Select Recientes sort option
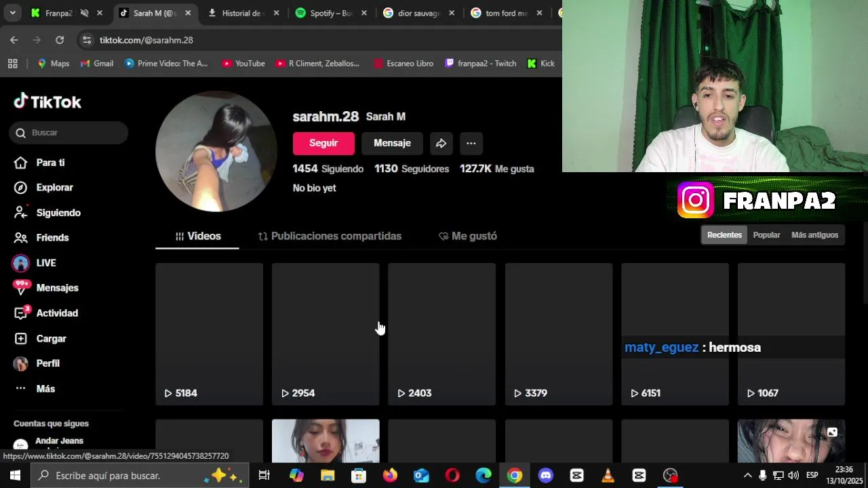 point(724,235)
